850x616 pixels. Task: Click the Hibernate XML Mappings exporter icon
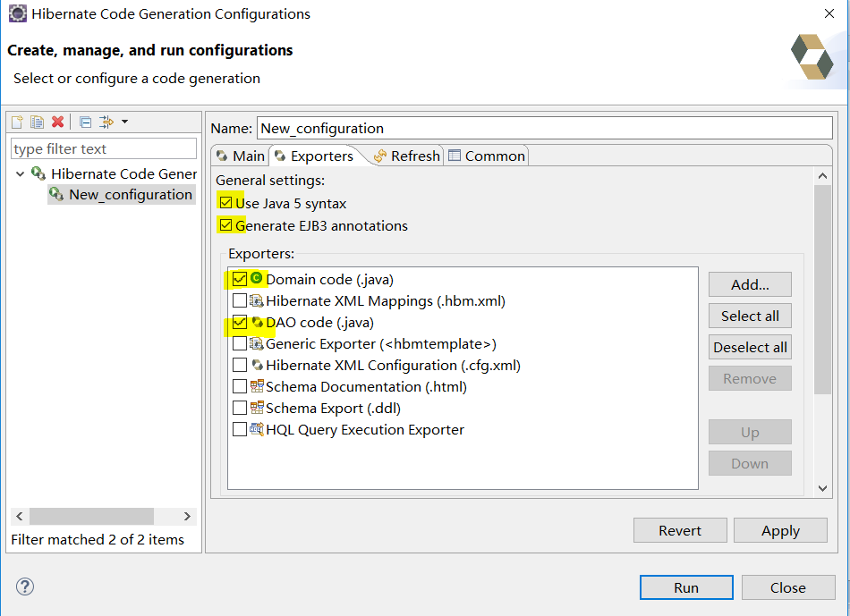click(x=257, y=300)
